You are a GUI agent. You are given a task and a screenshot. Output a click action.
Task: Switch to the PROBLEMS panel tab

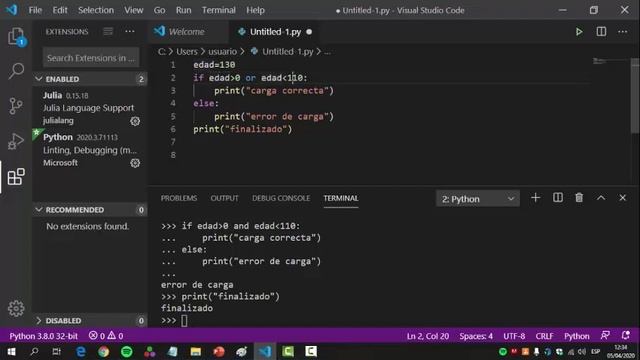179,198
